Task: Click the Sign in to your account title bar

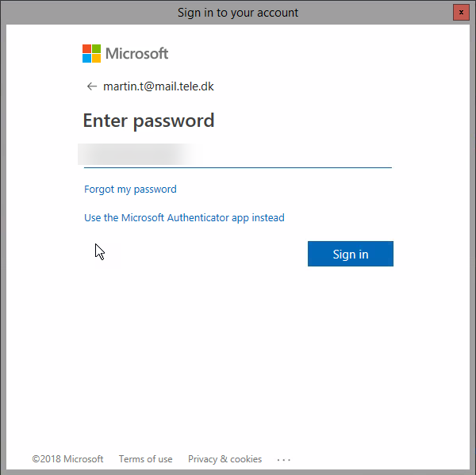Action: (x=238, y=13)
